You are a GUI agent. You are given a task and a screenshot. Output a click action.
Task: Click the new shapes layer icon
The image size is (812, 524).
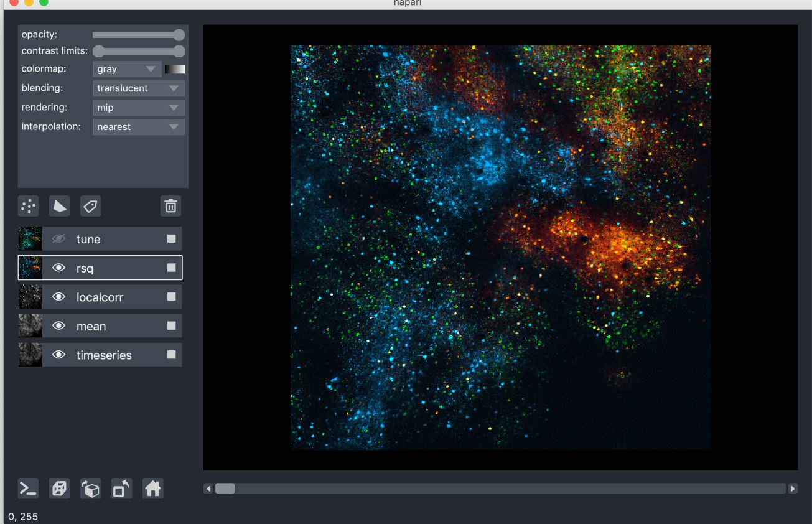60,206
